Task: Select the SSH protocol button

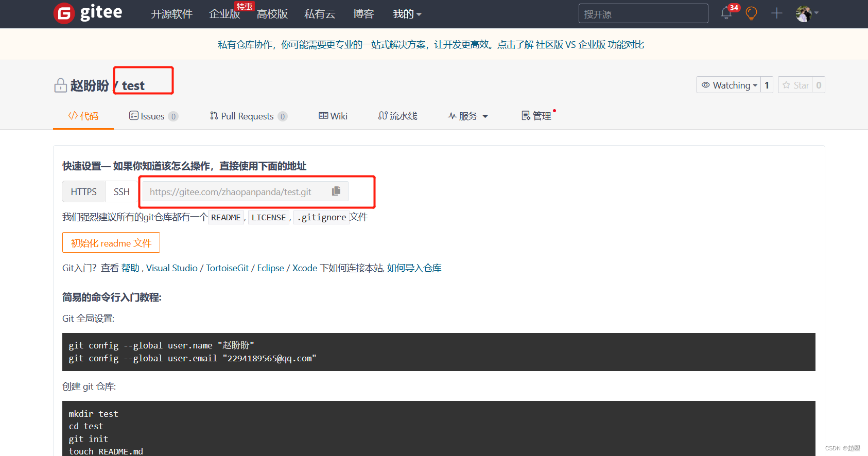Action: click(121, 191)
